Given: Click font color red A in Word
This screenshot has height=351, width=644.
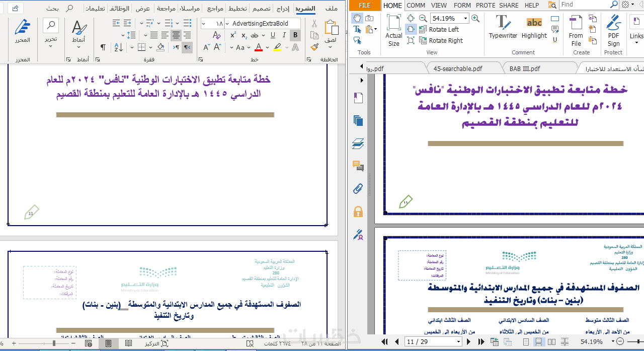Looking at the screenshot, I should 259,47.
